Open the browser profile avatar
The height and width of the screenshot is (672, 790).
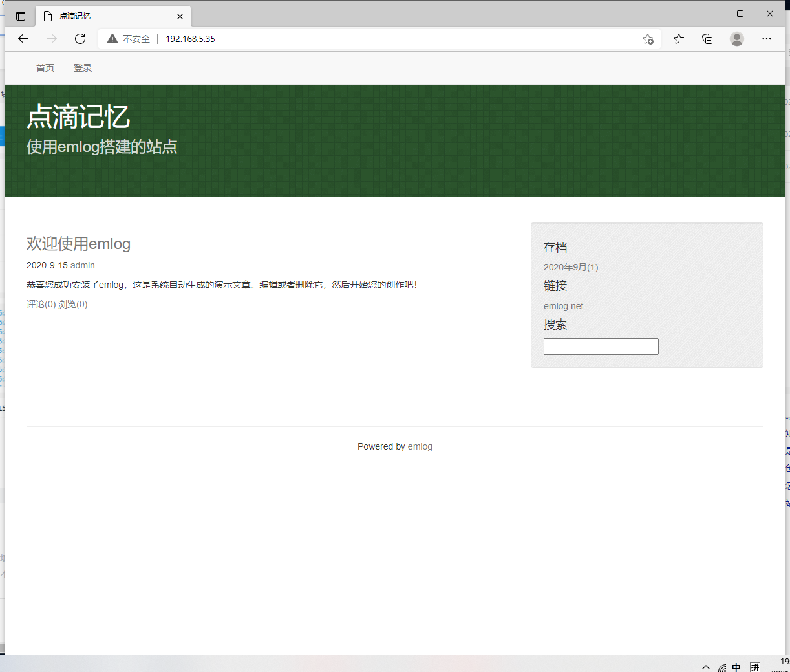pyautogui.click(x=737, y=39)
